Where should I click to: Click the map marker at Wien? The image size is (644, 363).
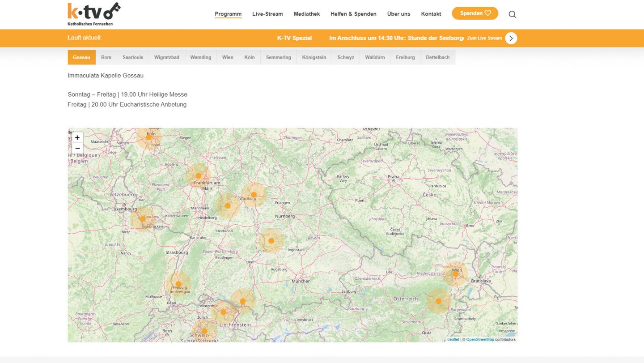click(x=455, y=274)
